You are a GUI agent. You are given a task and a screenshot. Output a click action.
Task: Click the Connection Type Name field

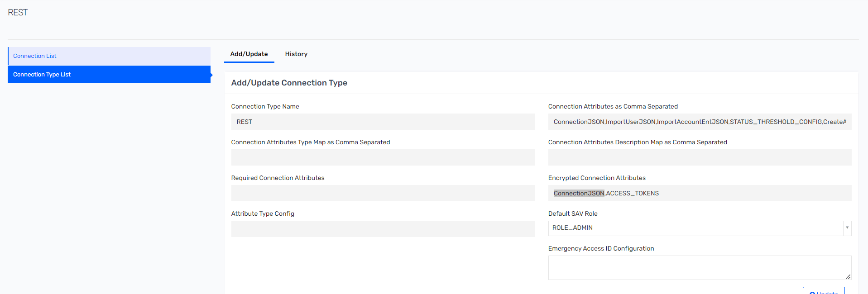click(383, 122)
